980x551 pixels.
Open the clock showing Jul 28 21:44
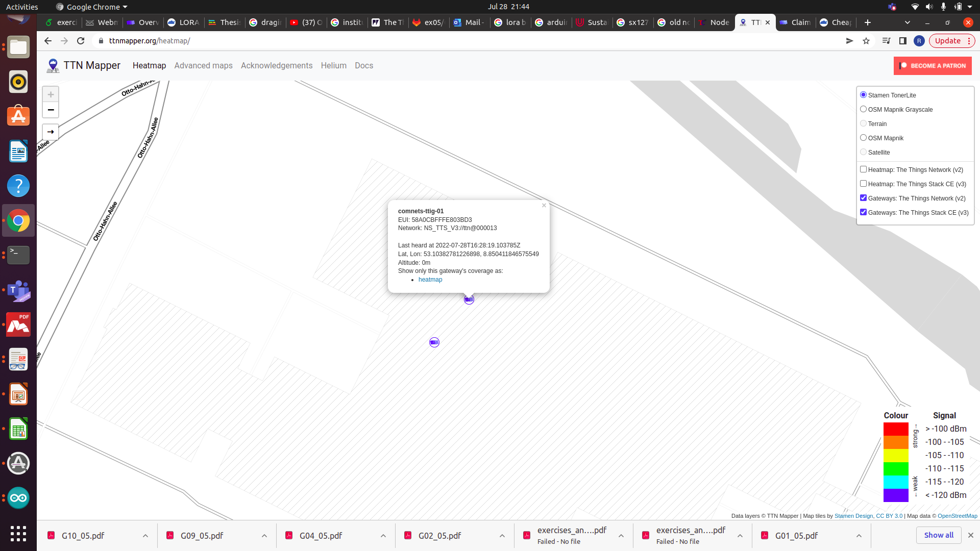click(x=508, y=7)
